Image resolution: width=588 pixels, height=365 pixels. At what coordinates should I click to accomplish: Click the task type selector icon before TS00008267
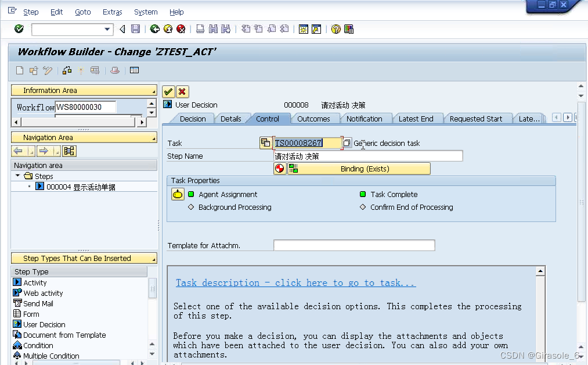(265, 143)
